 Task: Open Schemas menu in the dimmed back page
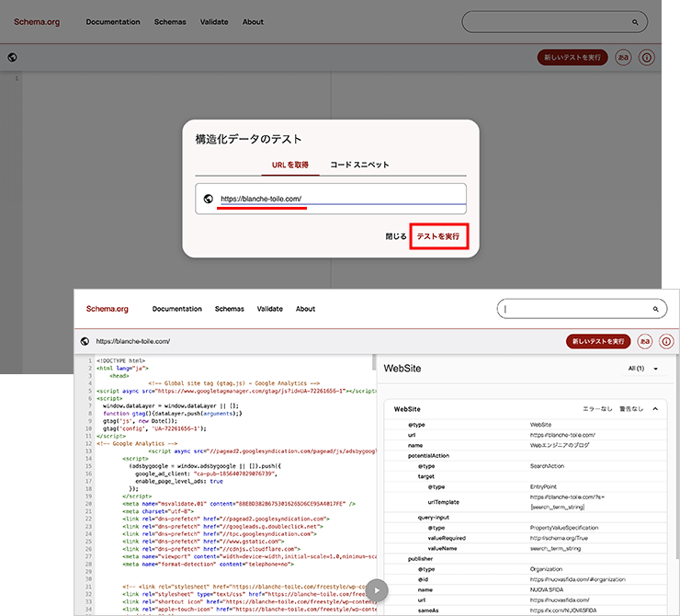click(170, 22)
